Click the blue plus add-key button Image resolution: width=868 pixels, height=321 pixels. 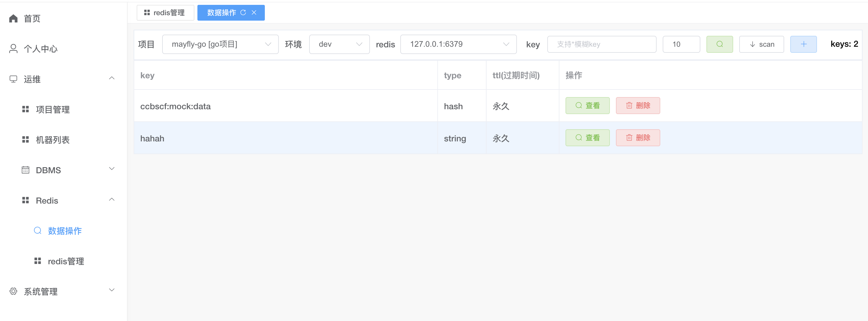803,44
